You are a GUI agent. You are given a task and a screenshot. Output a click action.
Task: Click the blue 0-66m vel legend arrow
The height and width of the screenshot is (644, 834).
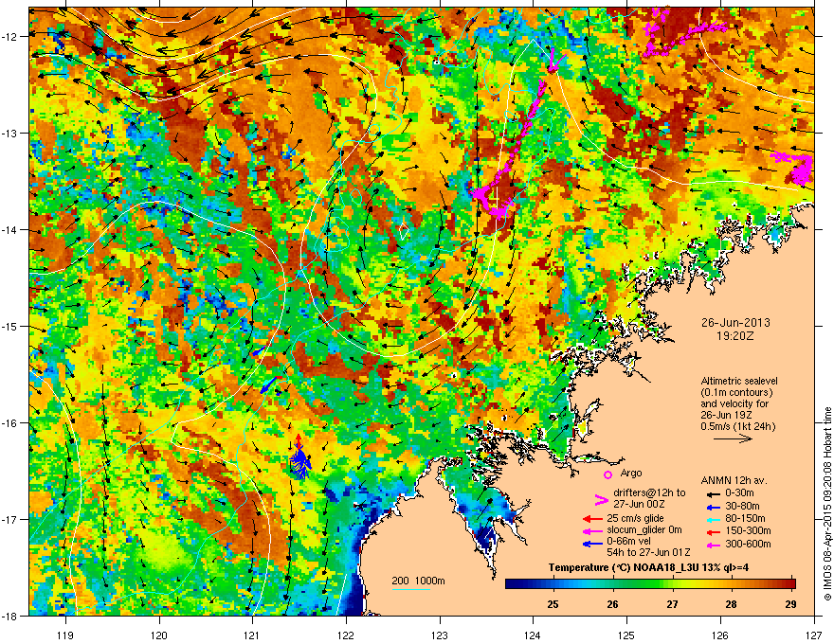click(x=592, y=544)
